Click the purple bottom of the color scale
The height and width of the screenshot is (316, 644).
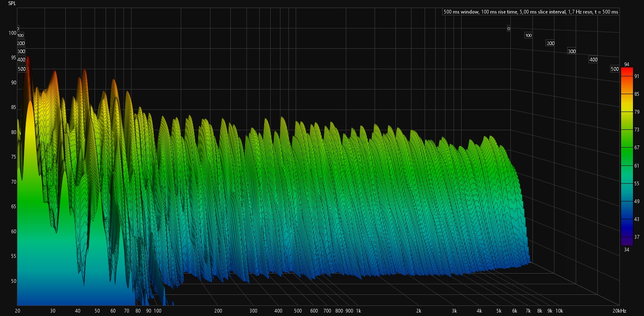tap(626, 241)
